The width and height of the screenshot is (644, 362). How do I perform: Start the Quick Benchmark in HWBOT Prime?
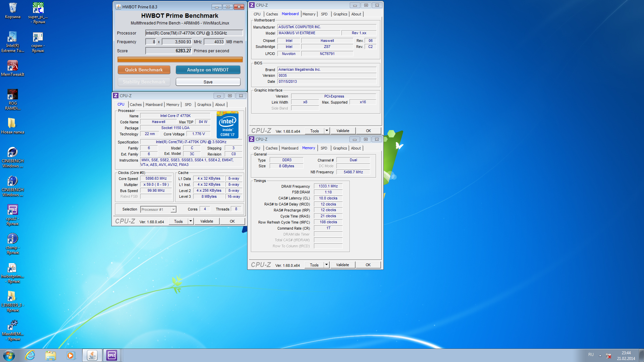(x=144, y=70)
